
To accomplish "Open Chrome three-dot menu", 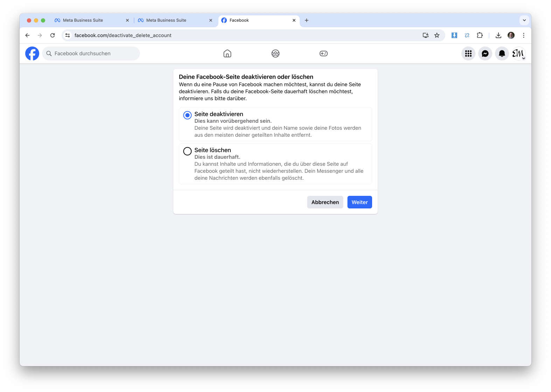I will click(523, 35).
